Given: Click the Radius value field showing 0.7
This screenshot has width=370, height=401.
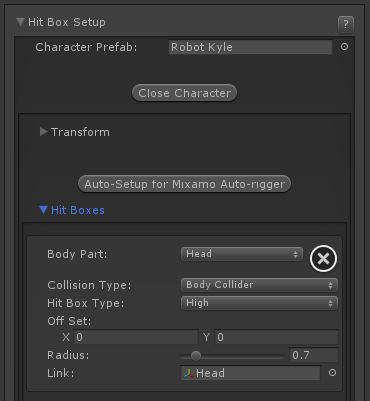Looking at the screenshot, I should [314, 355].
